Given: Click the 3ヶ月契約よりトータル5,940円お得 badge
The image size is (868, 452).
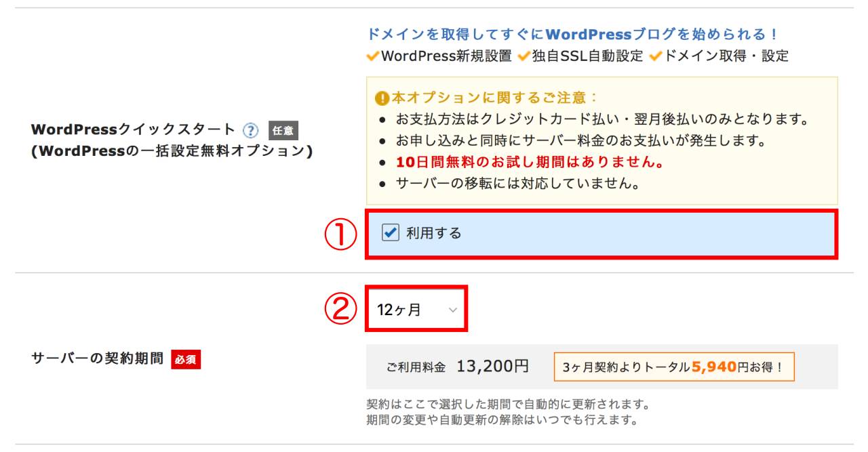Looking at the screenshot, I should (674, 367).
